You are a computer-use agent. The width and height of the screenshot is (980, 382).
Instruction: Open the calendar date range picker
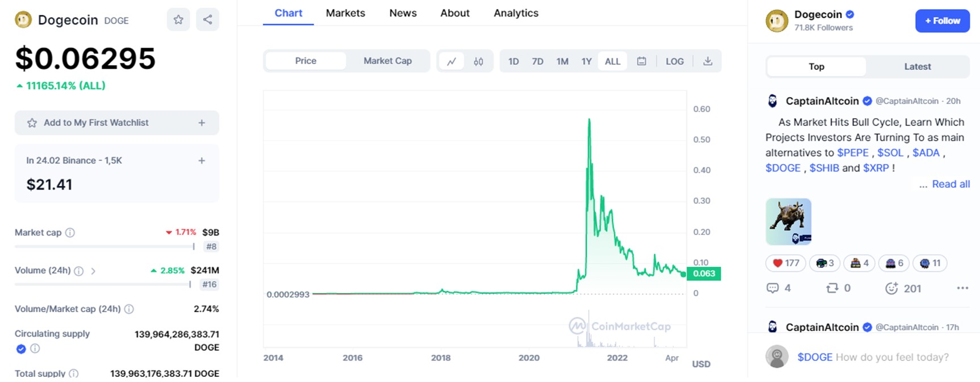642,61
